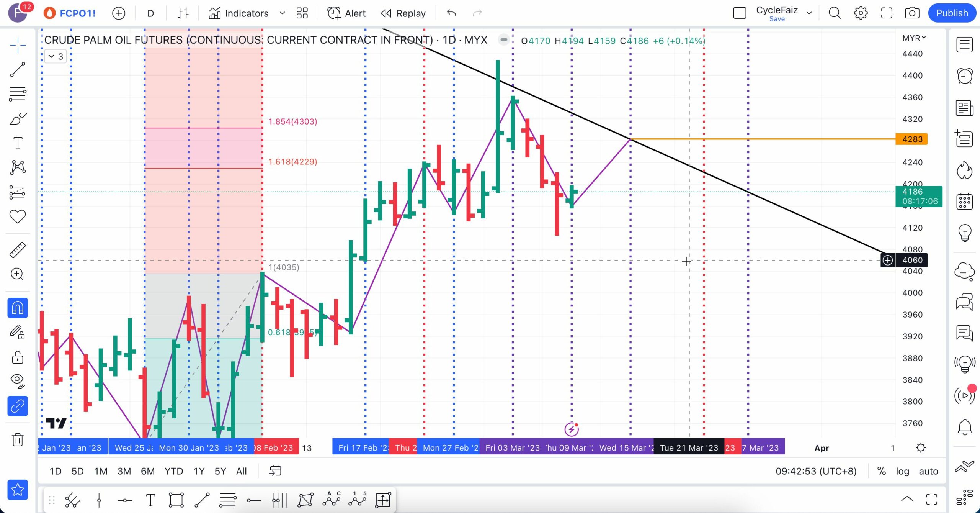
Task: Select the YTD time range tab
Action: click(x=174, y=471)
